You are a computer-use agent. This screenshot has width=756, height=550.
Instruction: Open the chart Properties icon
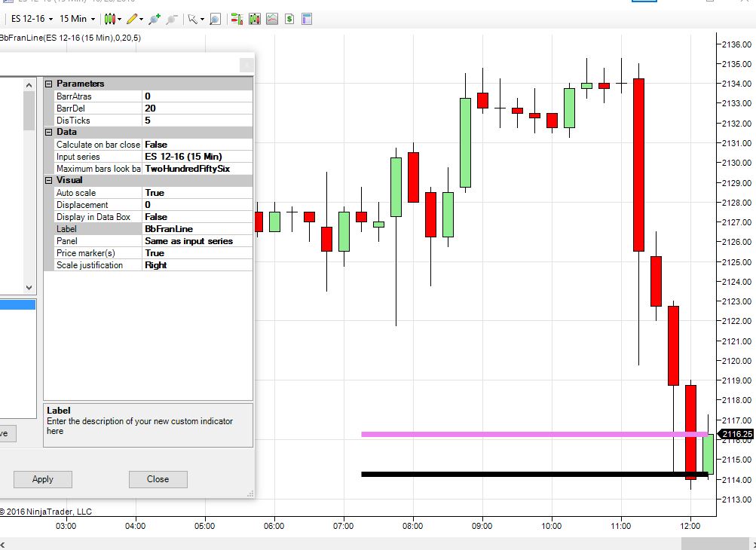click(307, 19)
